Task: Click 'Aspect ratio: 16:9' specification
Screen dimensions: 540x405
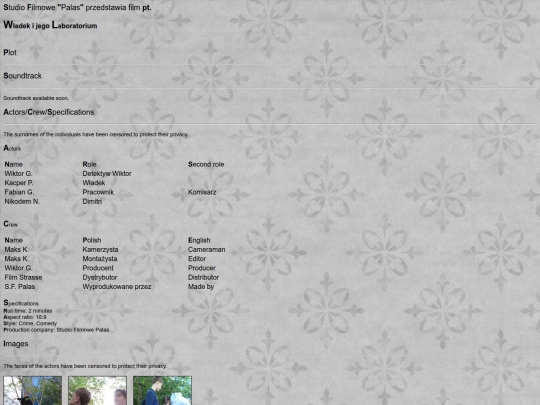Action: 25,317
